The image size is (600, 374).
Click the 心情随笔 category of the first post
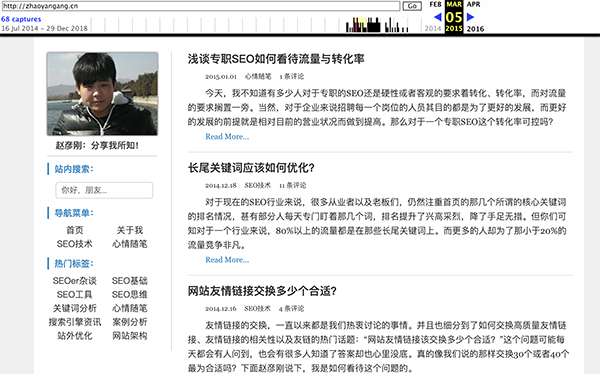258,77
